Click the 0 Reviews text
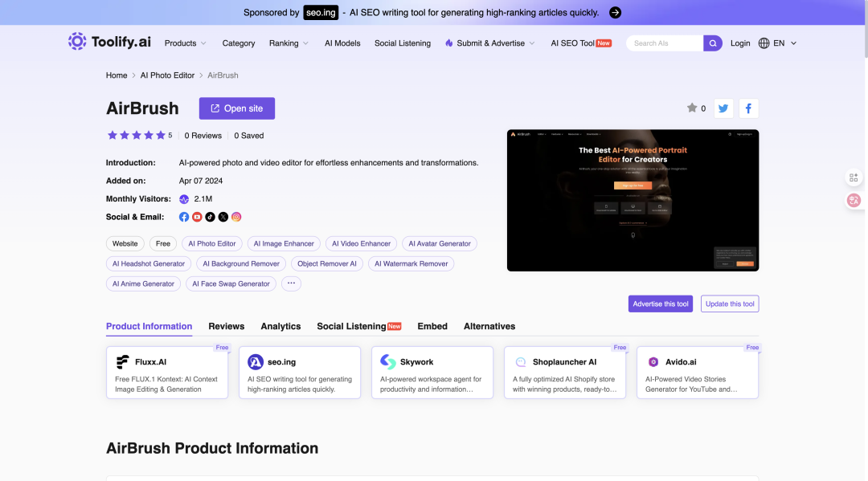 click(203, 136)
